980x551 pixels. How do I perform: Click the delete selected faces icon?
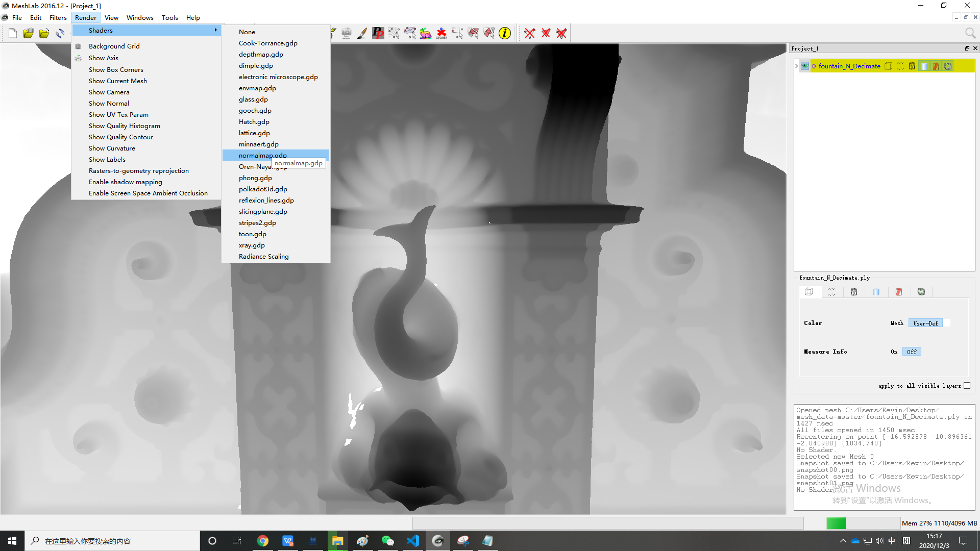click(x=546, y=34)
